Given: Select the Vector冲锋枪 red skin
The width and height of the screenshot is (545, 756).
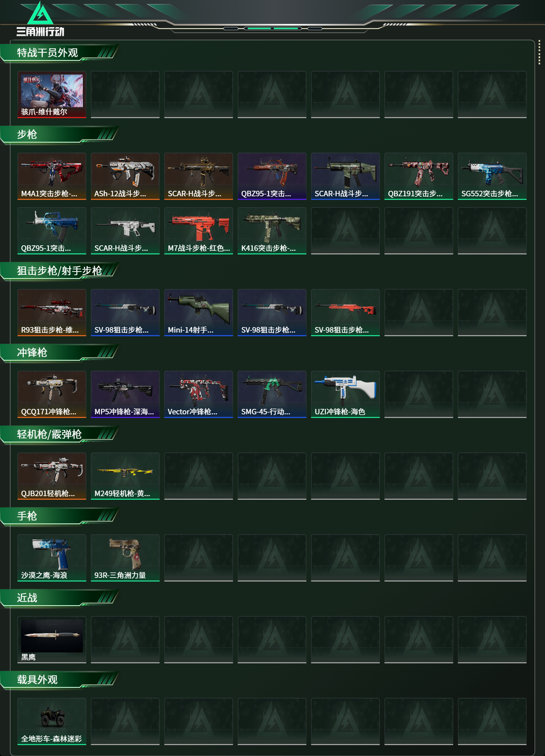Looking at the screenshot, I should pos(199,394).
